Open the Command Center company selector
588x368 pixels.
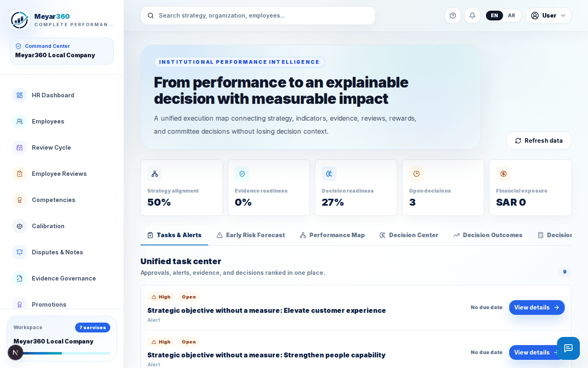coord(62,51)
